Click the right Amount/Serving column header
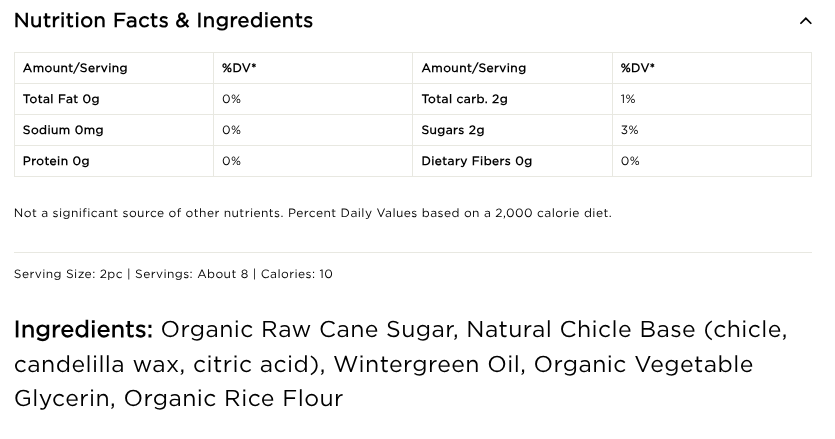835x439 pixels. (x=474, y=68)
